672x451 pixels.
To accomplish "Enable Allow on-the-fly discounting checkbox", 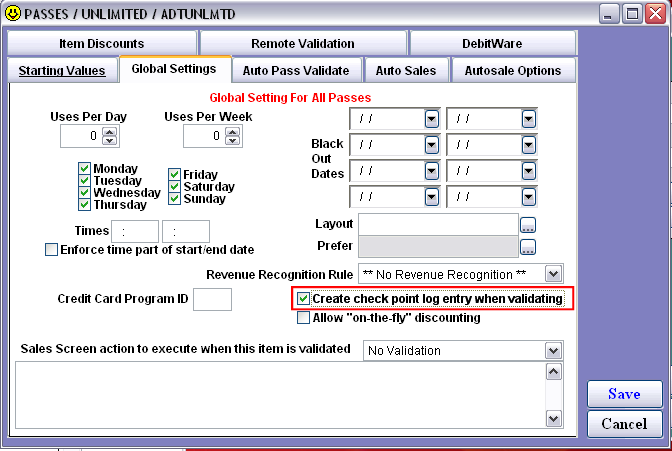I will coord(303,318).
